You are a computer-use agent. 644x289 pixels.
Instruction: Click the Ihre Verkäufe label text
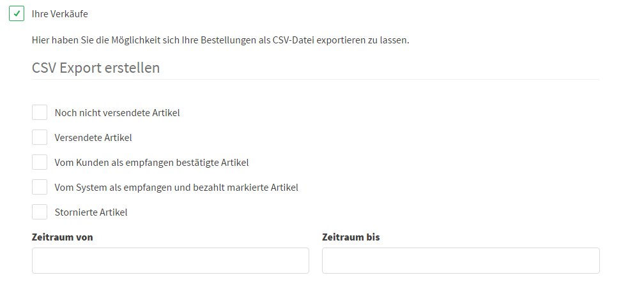coord(59,13)
